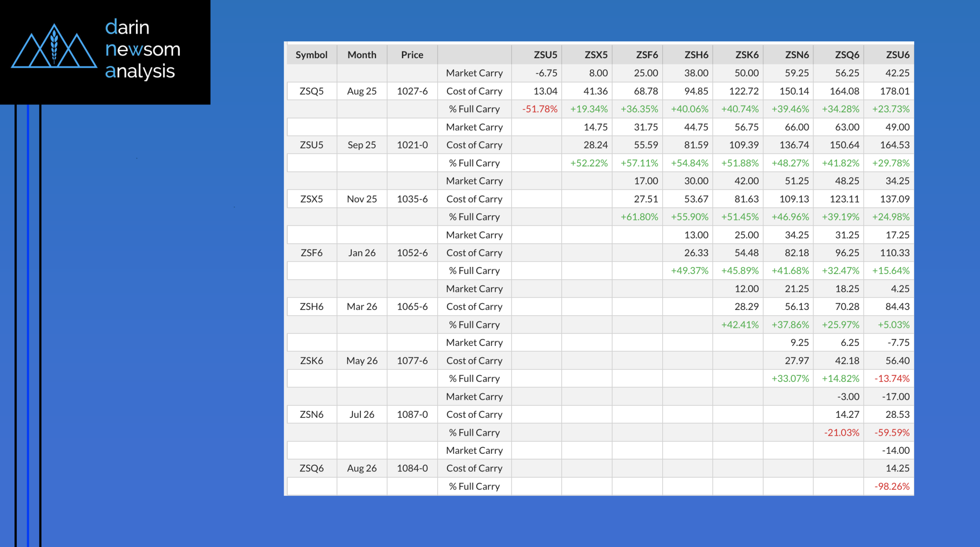Select the Symbol column header
This screenshot has height=547, width=980.
click(x=311, y=55)
